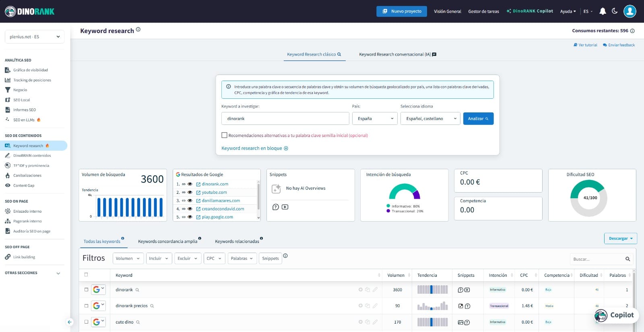Open the Incluir filter dropdown
644x332 pixels.
(159, 258)
